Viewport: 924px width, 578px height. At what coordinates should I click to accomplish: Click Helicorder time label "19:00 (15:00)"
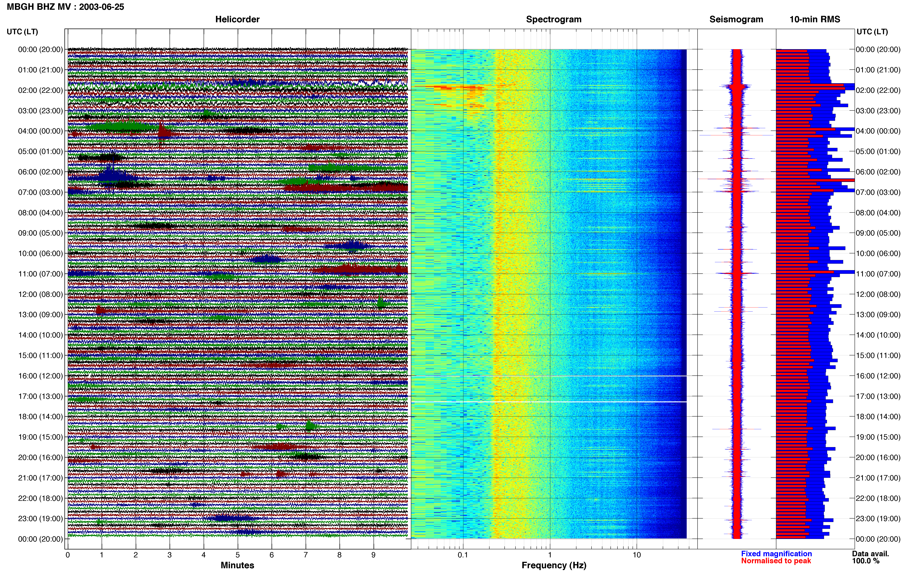coord(41,437)
